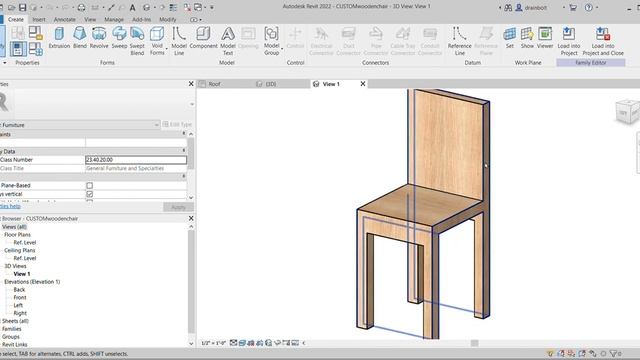Click Load into Project
Viewport: 640px width, 360px height.
click(569, 41)
